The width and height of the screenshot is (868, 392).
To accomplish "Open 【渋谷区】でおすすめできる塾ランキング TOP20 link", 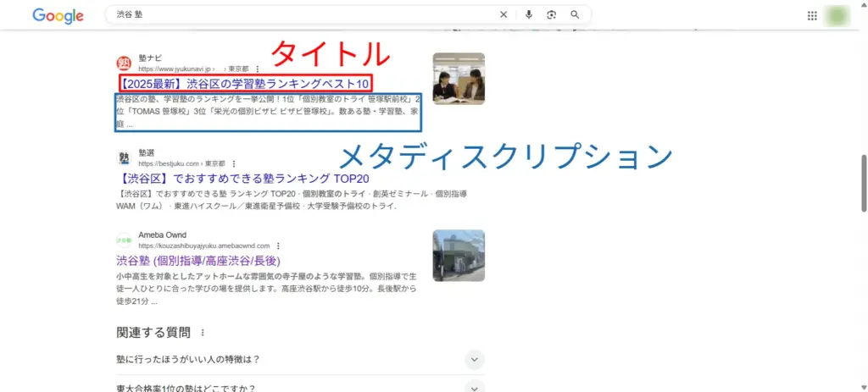I will coord(242,179).
